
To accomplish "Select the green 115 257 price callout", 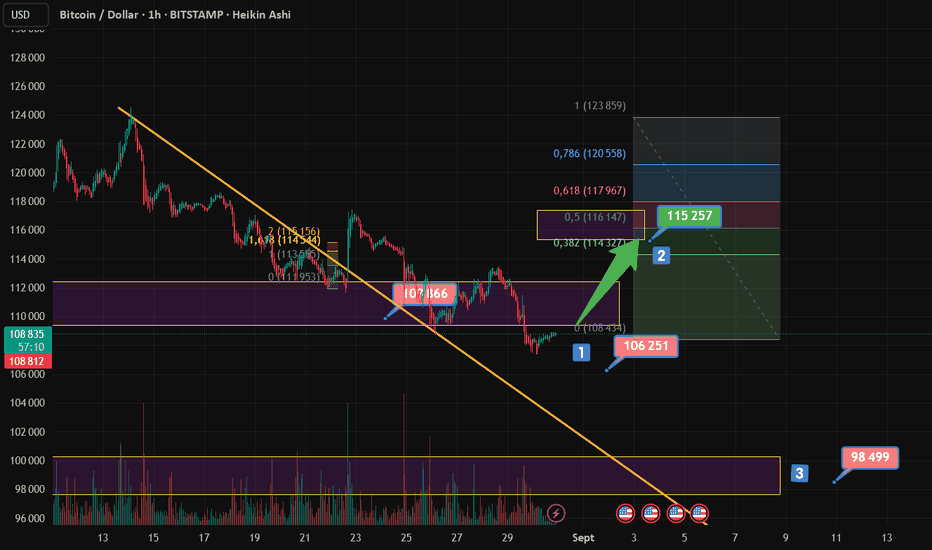I will tap(689, 216).
